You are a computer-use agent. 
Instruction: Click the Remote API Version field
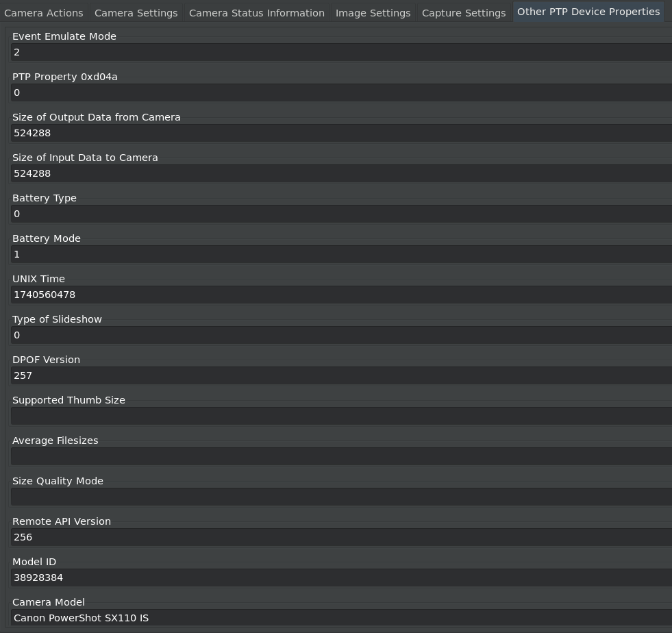coord(341,537)
